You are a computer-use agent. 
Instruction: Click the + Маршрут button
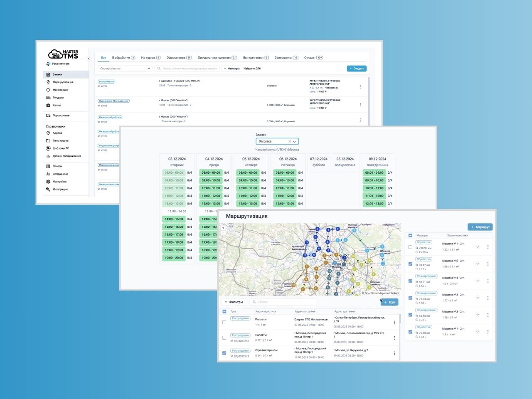tap(480, 227)
